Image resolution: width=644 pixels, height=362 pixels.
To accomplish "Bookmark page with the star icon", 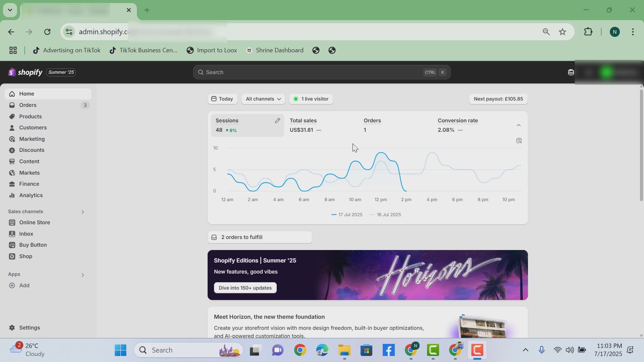I will click(562, 32).
